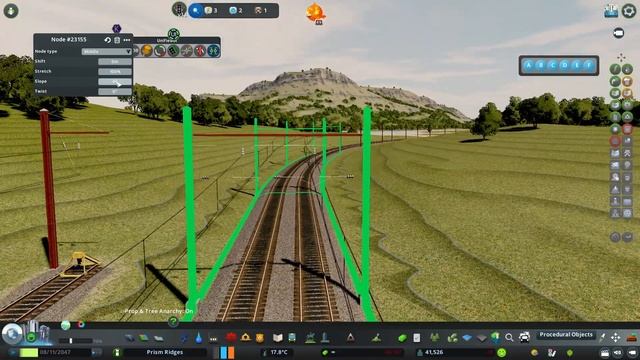The width and height of the screenshot is (640, 360).
Task: Click the magnifying glass icon in bottom toolbar
Action: (509, 338)
